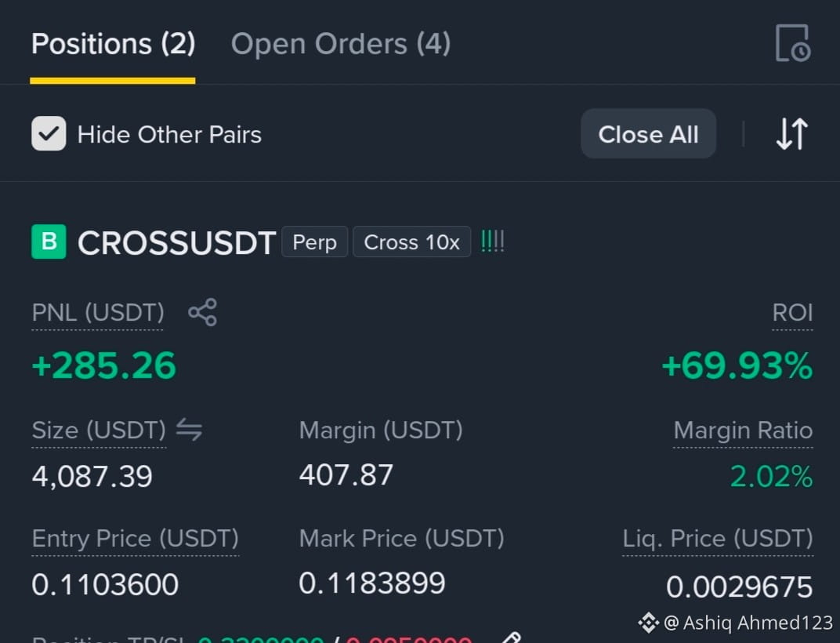Open CROSSUSDT pair details
The height and width of the screenshot is (643, 840).
tap(177, 242)
